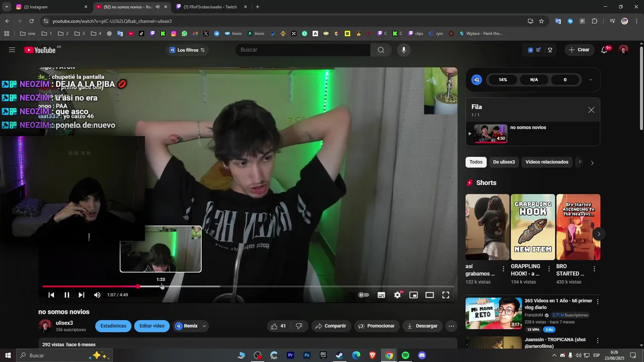Click the ulisex3 channel avatar
This screenshot has width=644, height=362.
tap(45, 326)
